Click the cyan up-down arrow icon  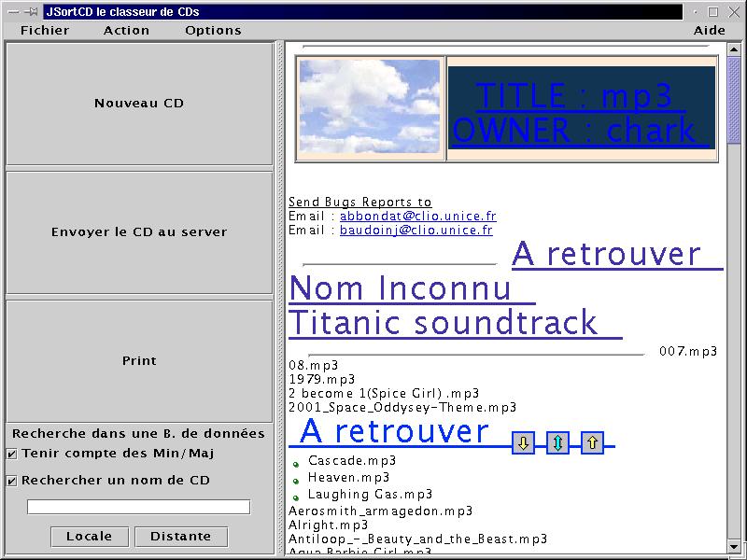pyautogui.click(x=557, y=443)
